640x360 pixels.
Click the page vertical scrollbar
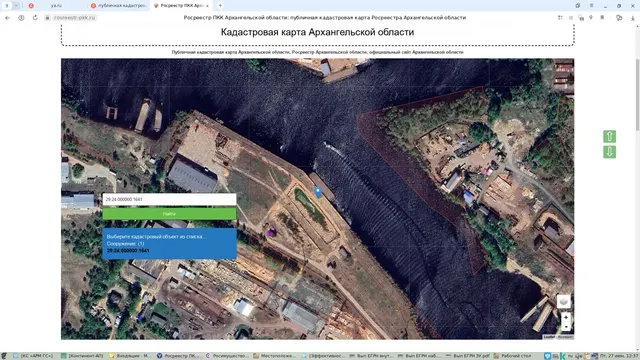(638, 95)
